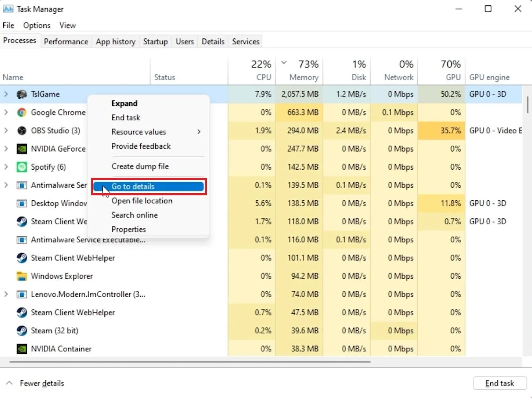This screenshot has width=532, height=398.
Task: Click the End task button
Action: [500, 383]
